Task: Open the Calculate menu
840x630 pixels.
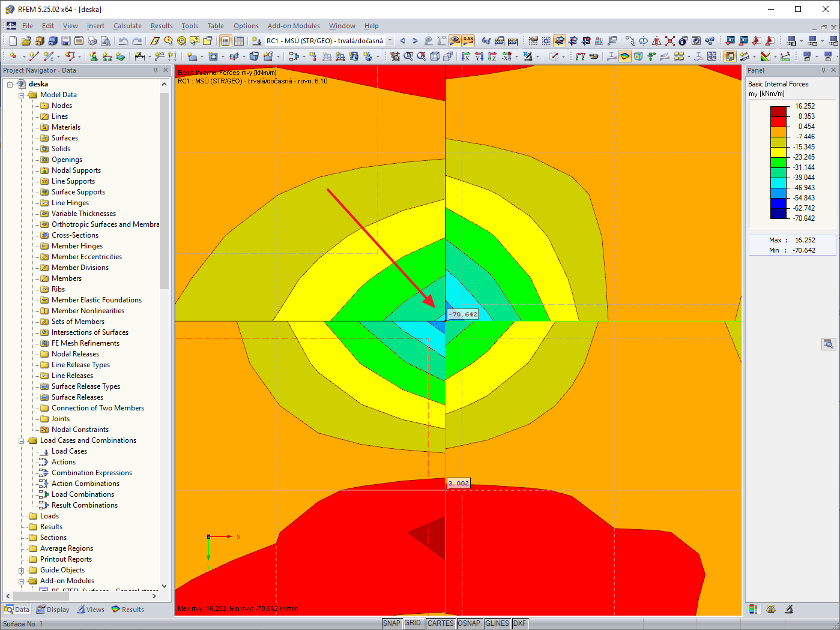Action: (x=127, y=26)
